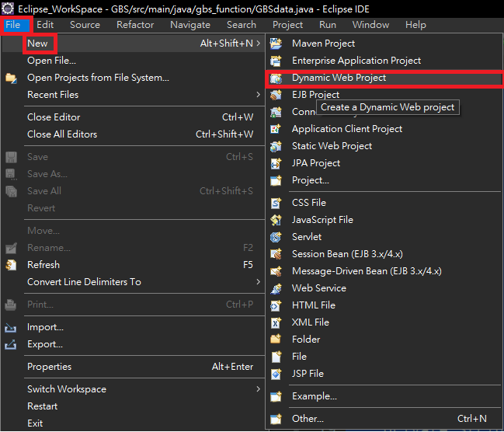Choose Close All Editors
Screen dimensions: 504x432
(x=133, y=134)
